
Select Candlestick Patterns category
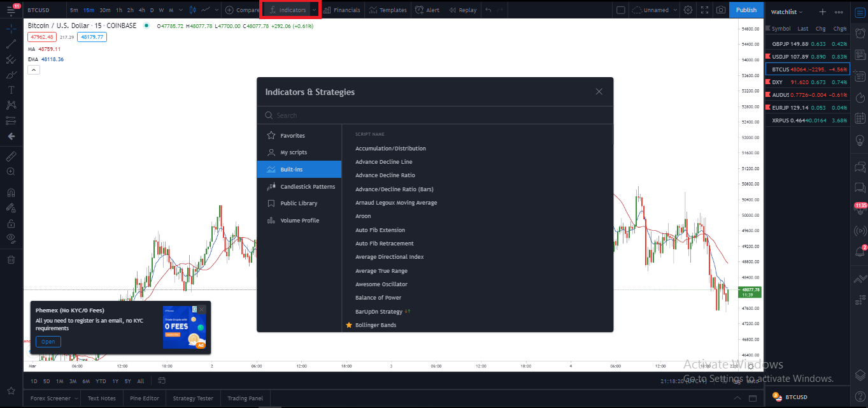click(x=299, y=187)
